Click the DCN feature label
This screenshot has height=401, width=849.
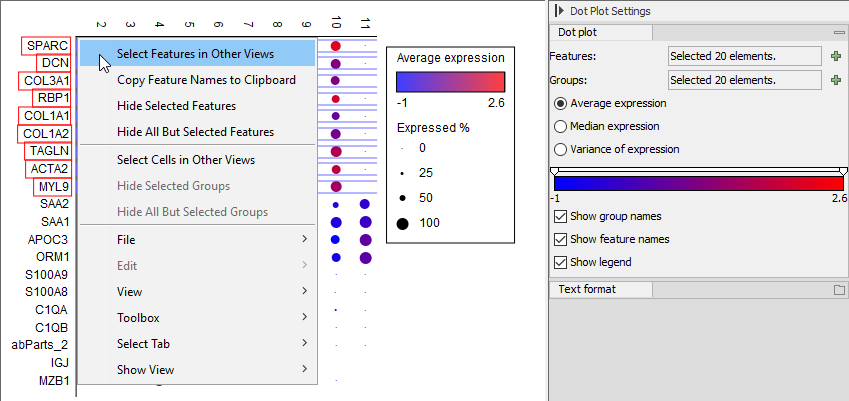[54, 63]
